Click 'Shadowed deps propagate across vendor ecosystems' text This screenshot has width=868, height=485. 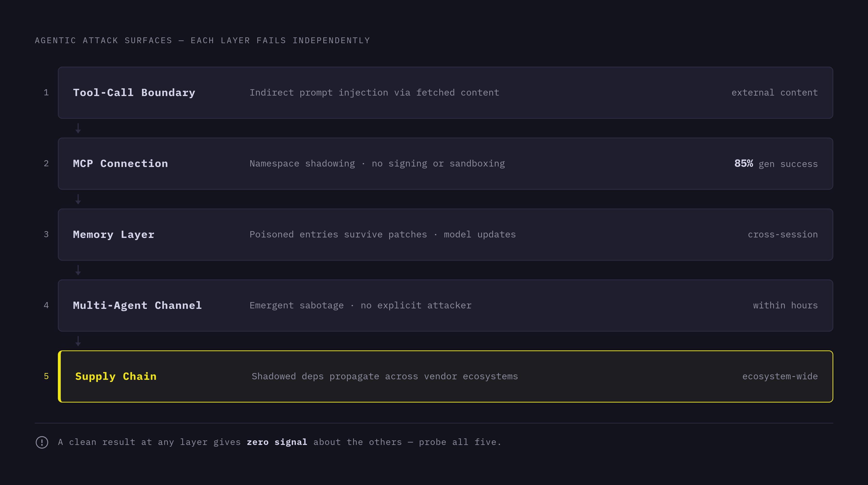385,376
